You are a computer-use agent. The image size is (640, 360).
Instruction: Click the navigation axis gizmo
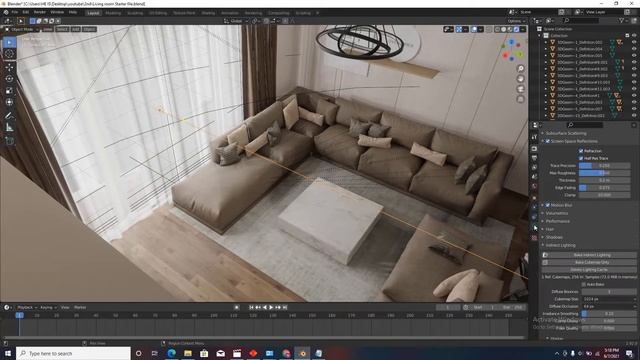tap(512, 51)
